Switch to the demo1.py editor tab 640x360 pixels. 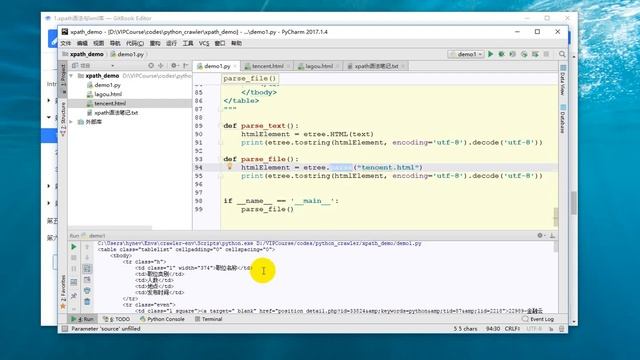217,66
